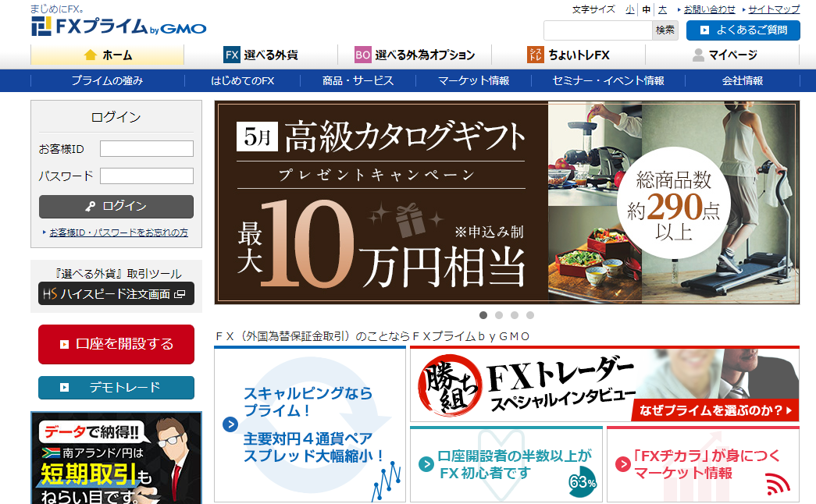Open the 「FXヂカラ」が身につくマーケット情報 panel

703,464
